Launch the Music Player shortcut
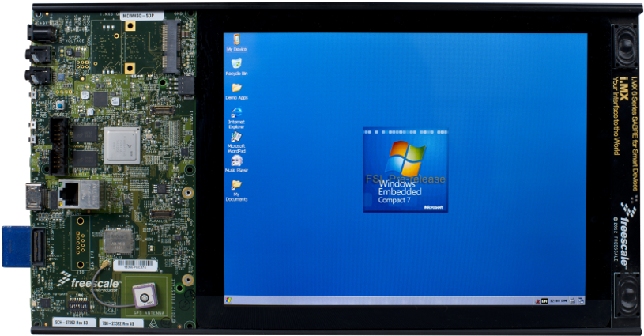The height and width of the screenshot is (336, 644). (x=236, y=164)
